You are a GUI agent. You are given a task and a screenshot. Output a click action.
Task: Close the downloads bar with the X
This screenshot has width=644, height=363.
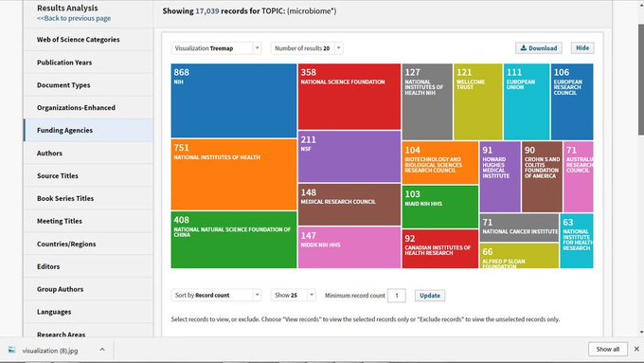coord(636,349)
